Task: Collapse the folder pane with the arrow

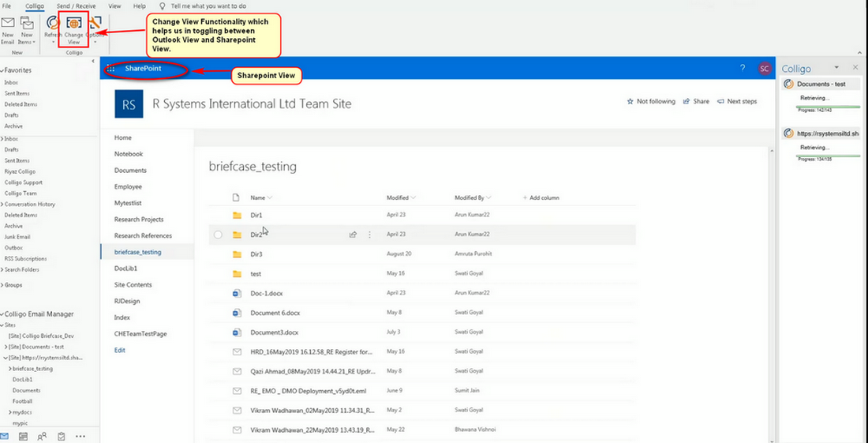Action: coord(93,61)
